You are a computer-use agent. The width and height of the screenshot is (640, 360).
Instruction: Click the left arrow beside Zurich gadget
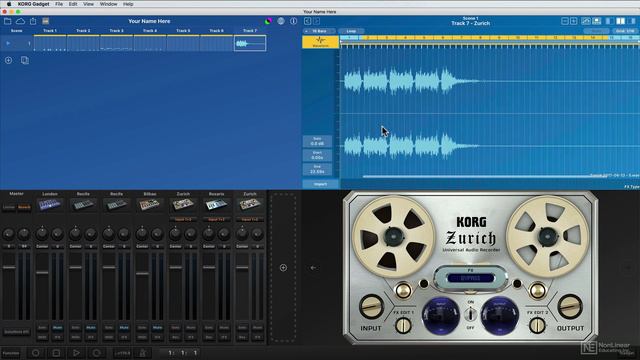[x=313, y=268]
